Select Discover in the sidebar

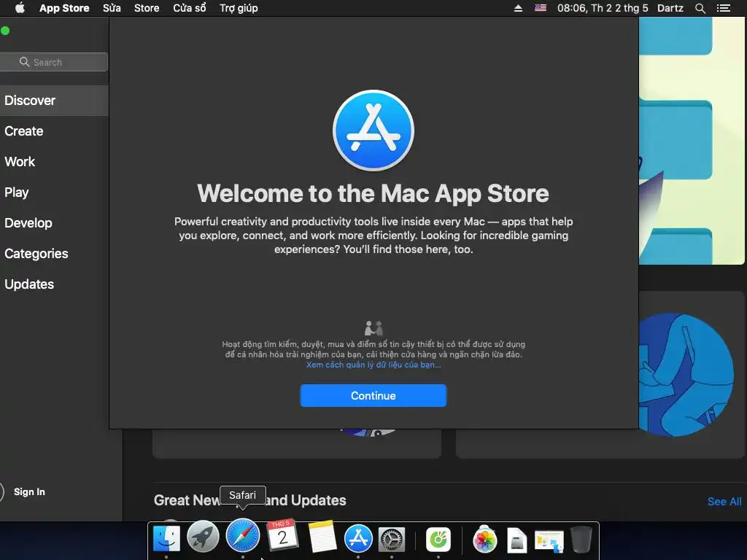point(54,101)
